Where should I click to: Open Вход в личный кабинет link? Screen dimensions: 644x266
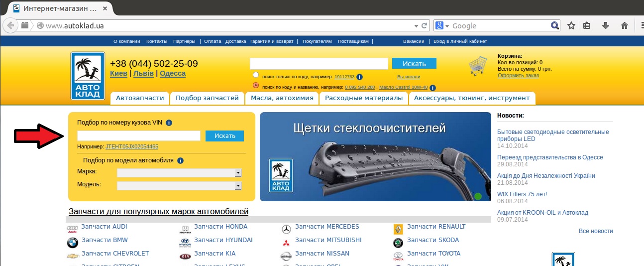(460, 41)
